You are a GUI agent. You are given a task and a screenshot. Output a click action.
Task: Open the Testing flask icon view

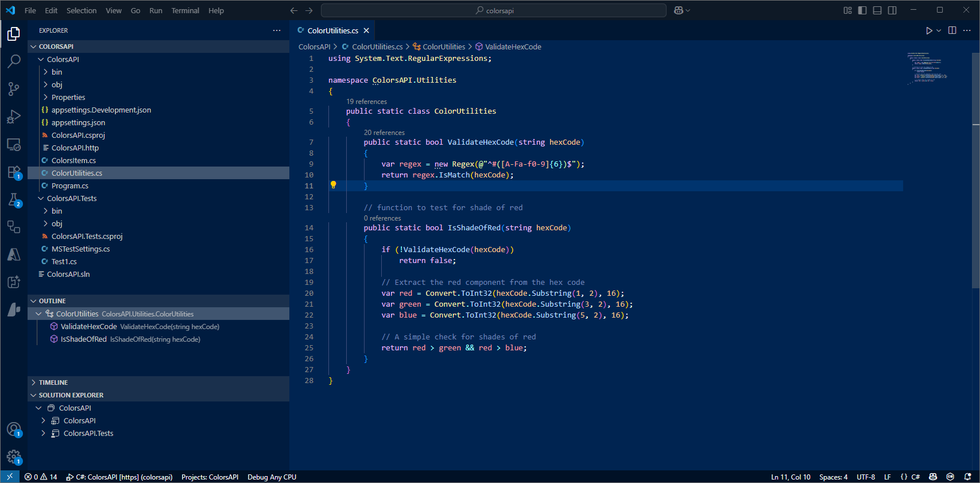(14, 200)
